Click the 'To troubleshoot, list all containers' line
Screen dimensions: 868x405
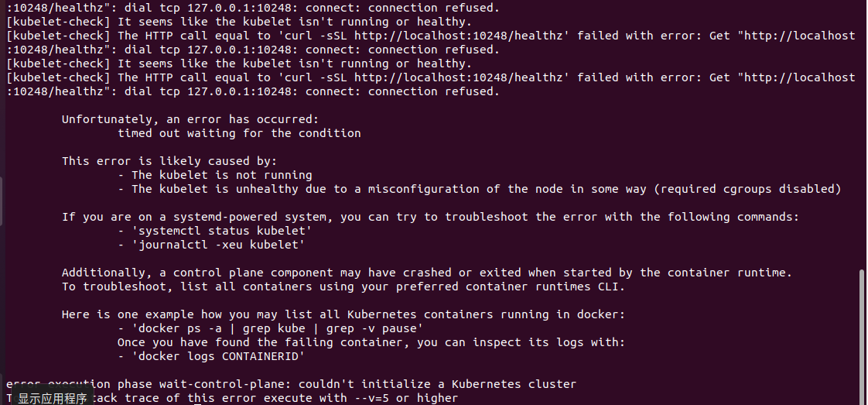pos(343,287)
